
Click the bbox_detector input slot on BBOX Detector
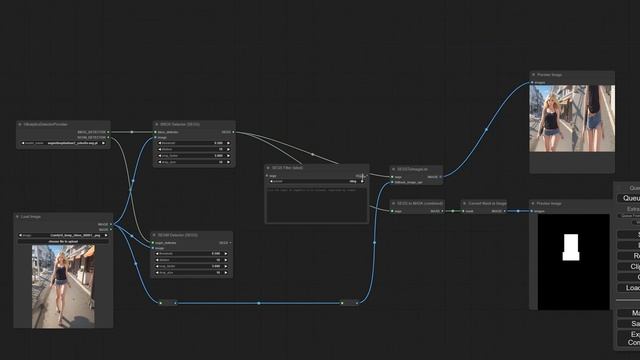156,132
